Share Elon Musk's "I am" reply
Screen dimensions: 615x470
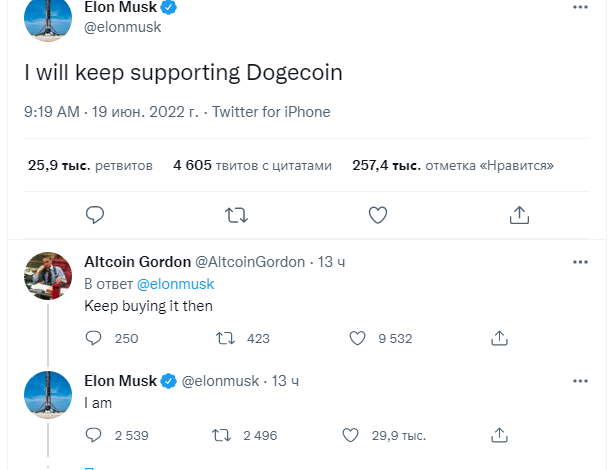tap(500, 435)
